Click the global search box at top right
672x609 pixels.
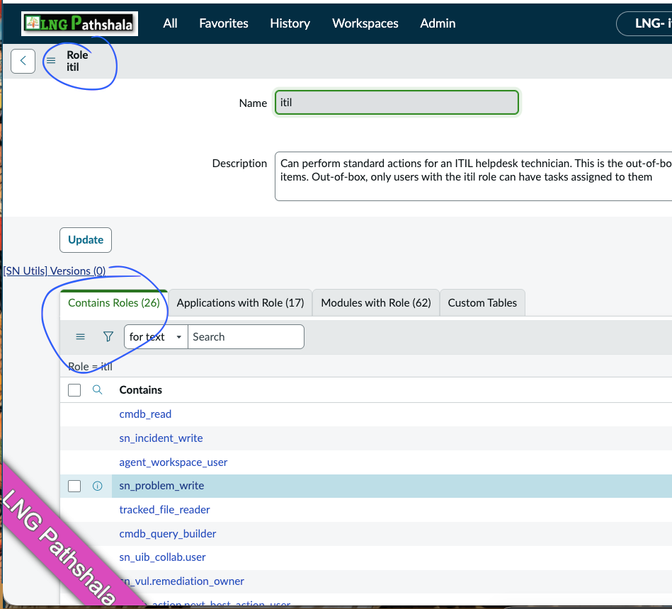(x=644, y=24)
